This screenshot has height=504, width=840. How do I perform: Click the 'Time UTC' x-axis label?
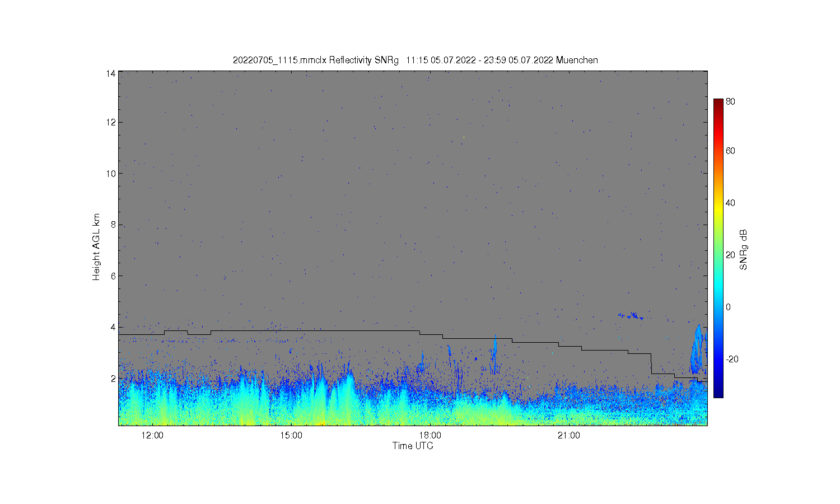(x=413, y=446)
